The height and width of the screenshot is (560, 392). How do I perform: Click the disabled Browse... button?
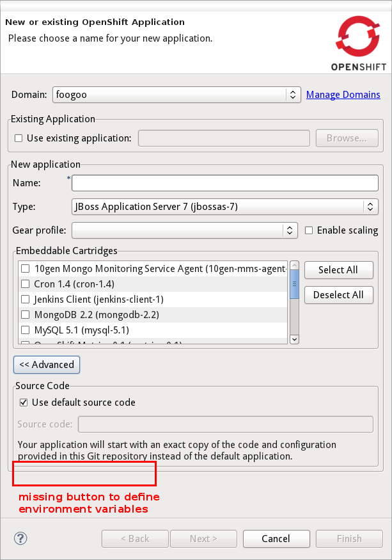point(347,138)
